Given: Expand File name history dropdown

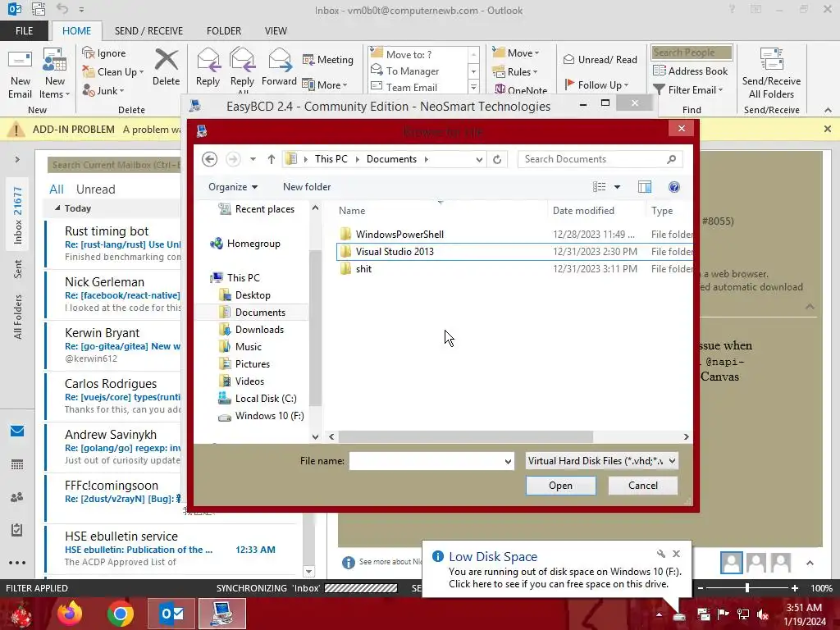Looking at the screenshot, I should (508, 461).
